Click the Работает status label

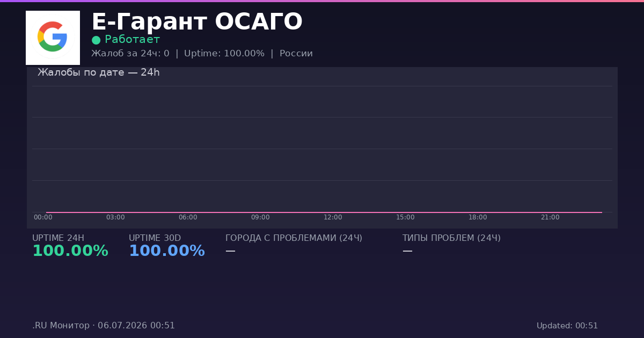132,40
